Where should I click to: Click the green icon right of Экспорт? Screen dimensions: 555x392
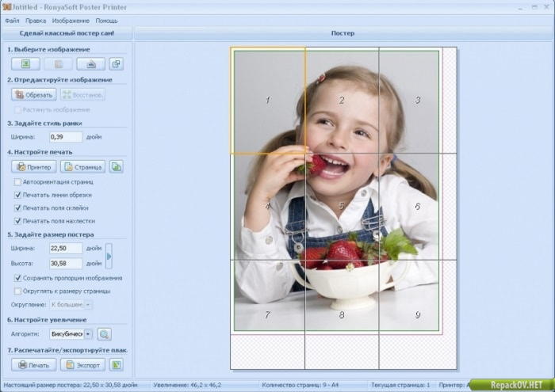click(x=116, y=364)
